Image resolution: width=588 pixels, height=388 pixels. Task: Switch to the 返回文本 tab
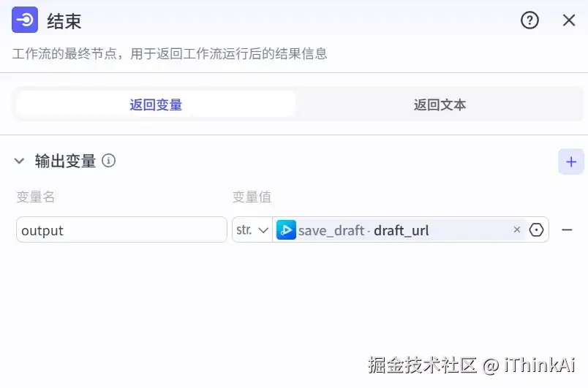click(440, 104)
